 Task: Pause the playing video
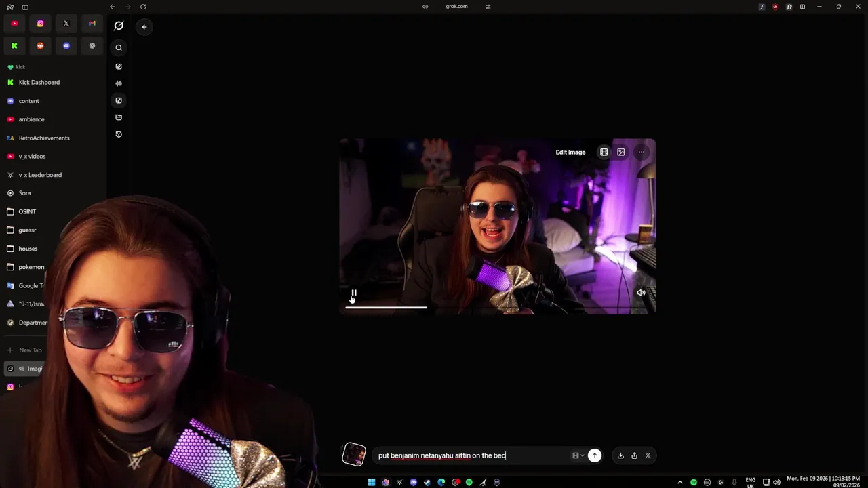click(353, 293)
